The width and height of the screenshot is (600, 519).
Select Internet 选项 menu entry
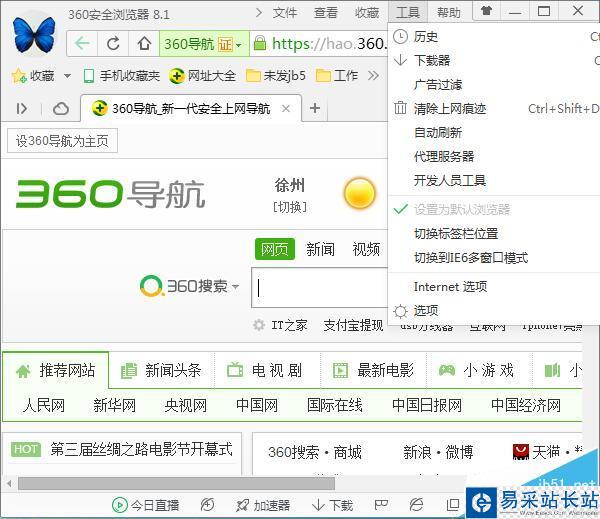[494, 286]
